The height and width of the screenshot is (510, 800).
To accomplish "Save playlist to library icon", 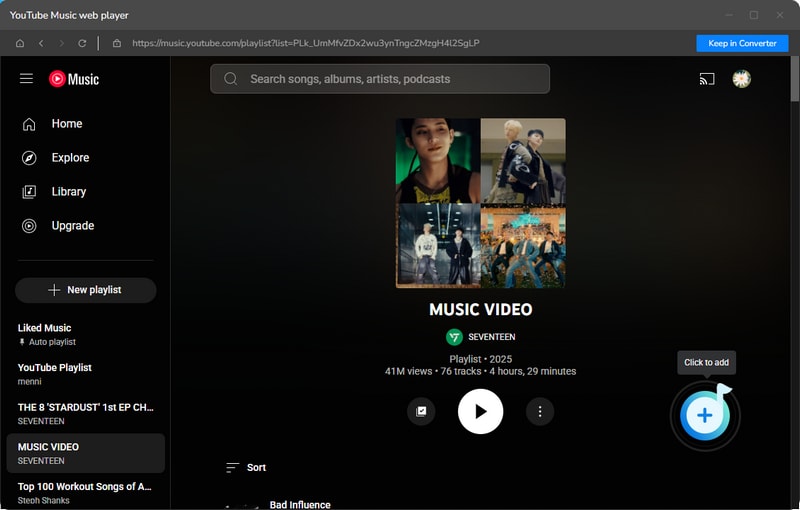I will [421, 411].
